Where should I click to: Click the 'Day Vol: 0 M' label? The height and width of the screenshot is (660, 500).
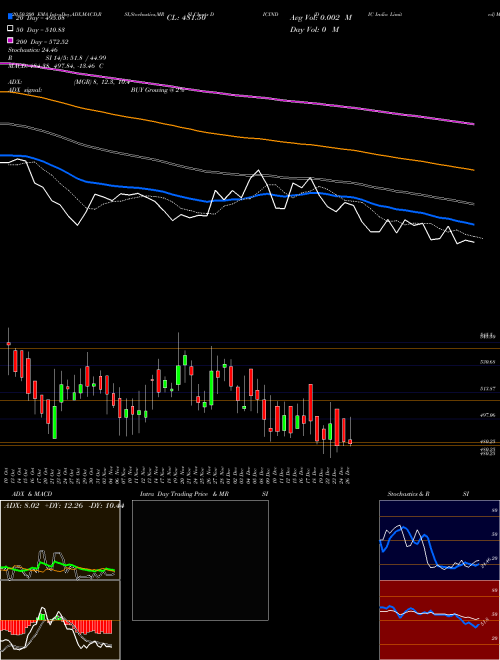(x=314, y=29)
